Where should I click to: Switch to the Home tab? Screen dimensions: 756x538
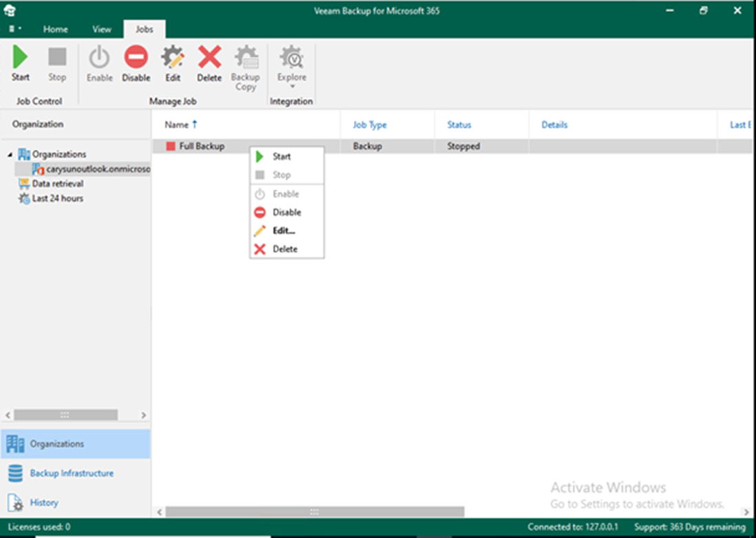(x=56, y=30)
